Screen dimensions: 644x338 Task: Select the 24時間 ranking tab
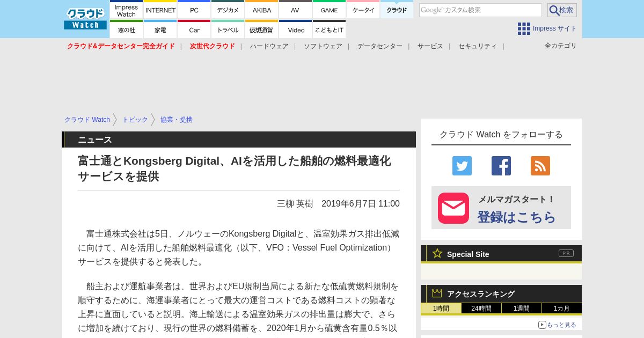pos(481,308)
